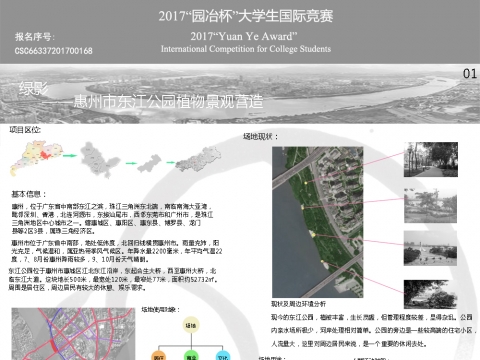This screenshot has height=360, width=480.
Task: Click the blue circle node in diagram
Action: tap(223, 355)
